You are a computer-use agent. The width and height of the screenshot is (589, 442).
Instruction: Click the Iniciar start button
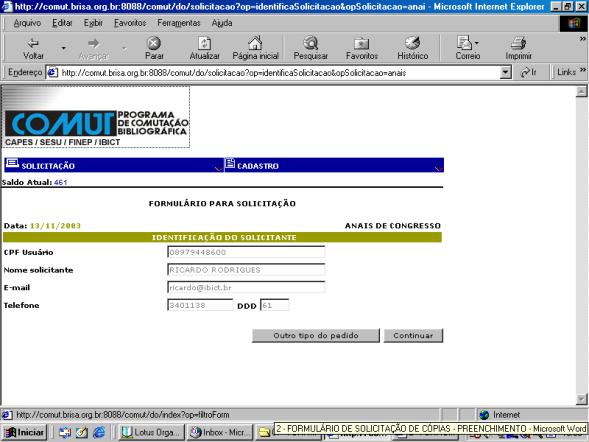pyautogui.click(x=25, y=433)
